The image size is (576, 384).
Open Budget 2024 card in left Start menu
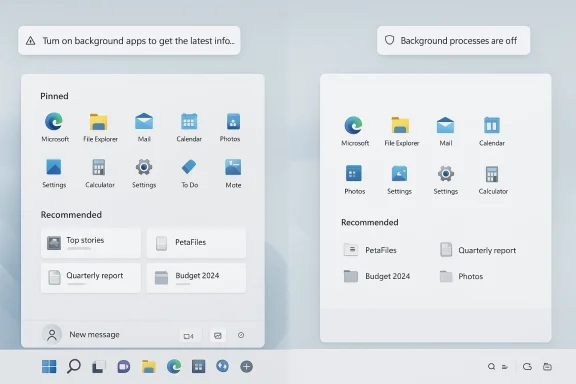(x=196, y=278)
